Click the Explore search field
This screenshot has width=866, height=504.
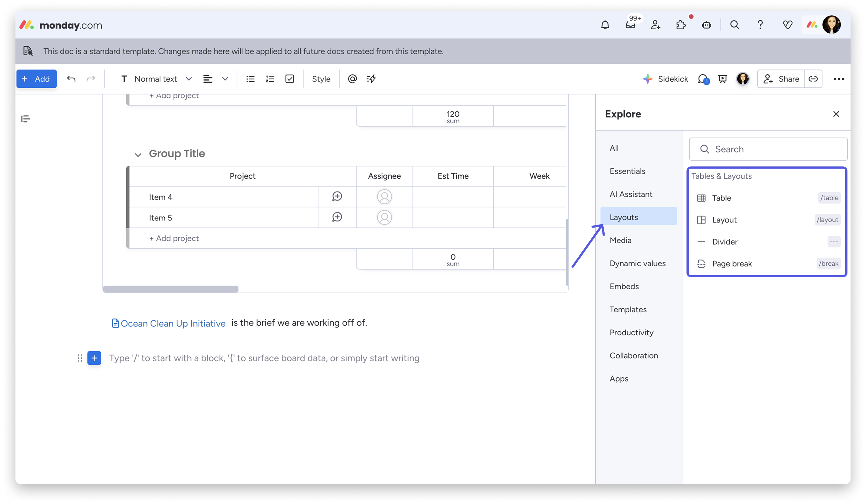[768, 149]
